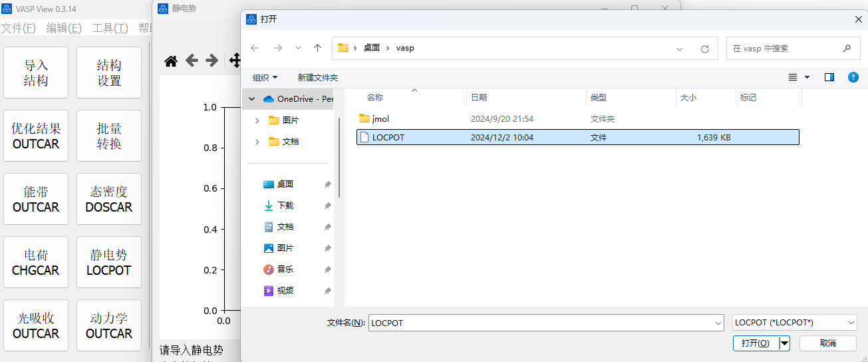Screen dimensions: 868x362
Task: Open the 组织 organize menu
Action: 265,78
